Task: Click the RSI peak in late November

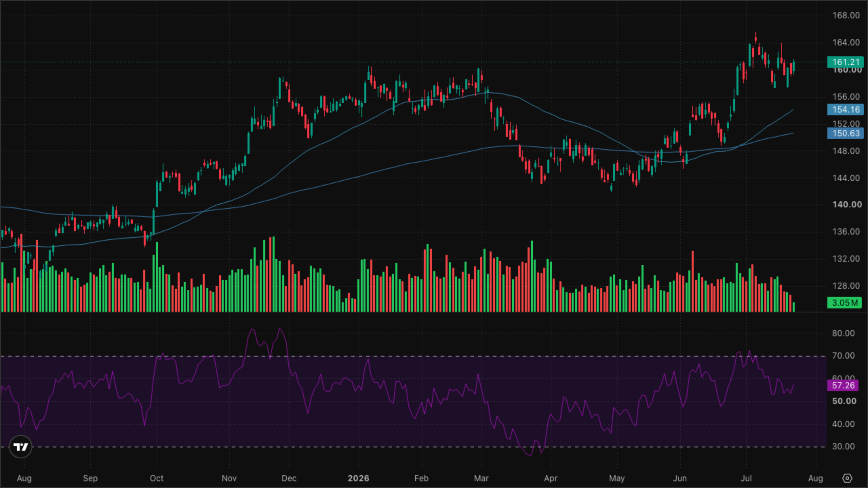Action: click(x=280, y=329)
